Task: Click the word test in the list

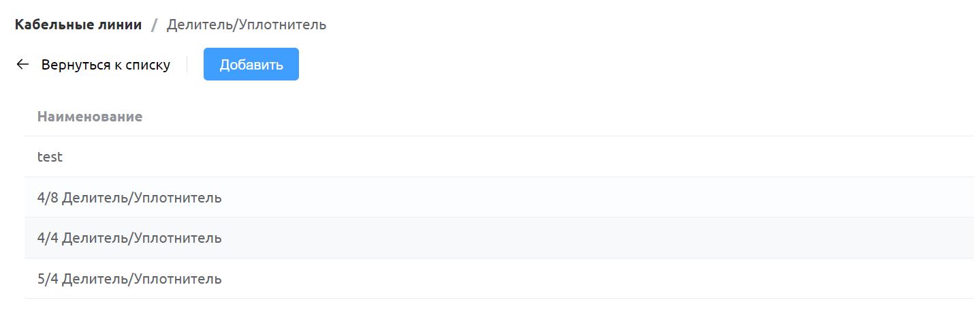Action: point(50,157)
